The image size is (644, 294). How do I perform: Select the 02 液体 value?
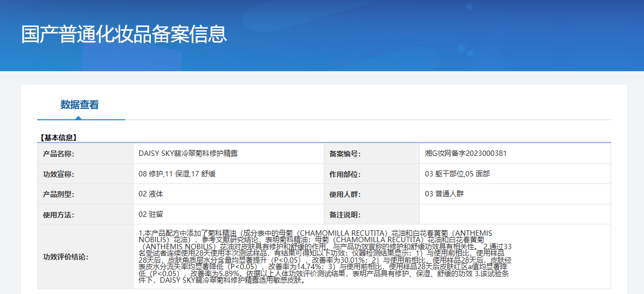click(x=151, y=194)
